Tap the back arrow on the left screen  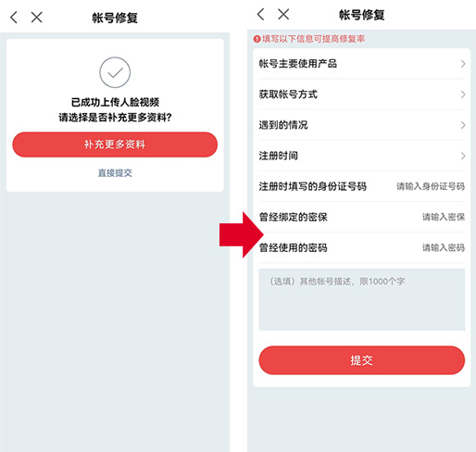click(x=14, y=18)
